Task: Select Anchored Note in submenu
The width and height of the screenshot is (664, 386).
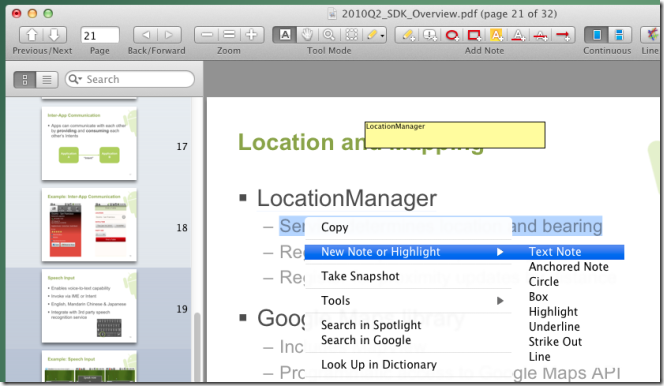Action: [x=568, y=267]
